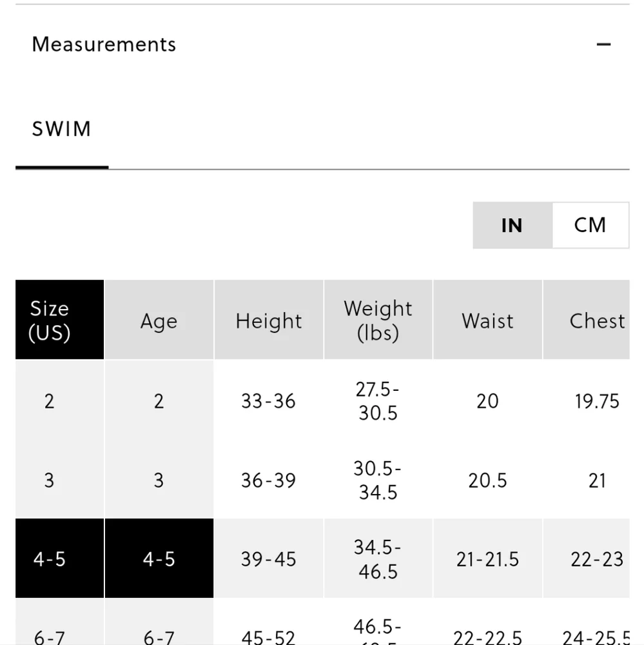Switch units to CM
This screenshot has height=645, width=644.
click(590, 225)
